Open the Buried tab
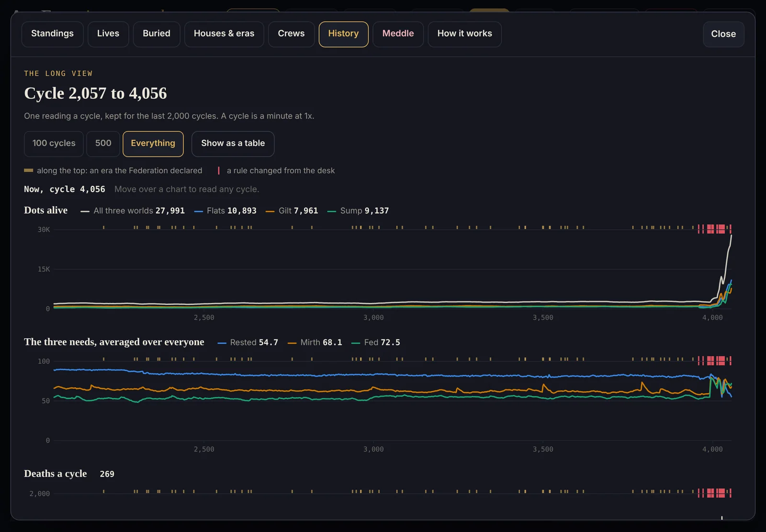The image size is (766, 532). pyautogui.click(x=157, y=34)
